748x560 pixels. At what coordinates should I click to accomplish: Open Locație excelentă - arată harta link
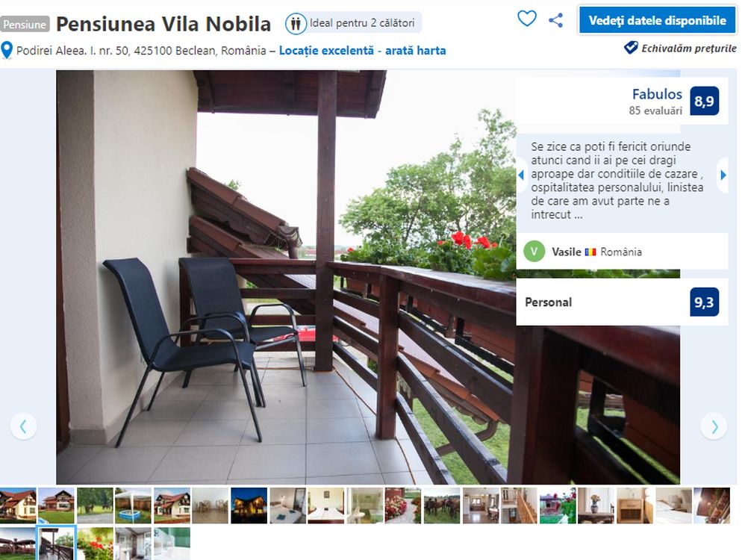pyautogui.click(x=362, y=51)
